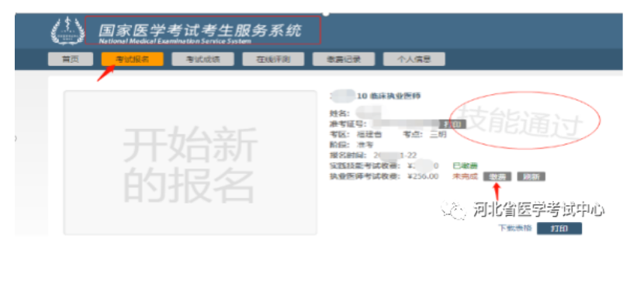The width and height of the screenshot is (644, 285).
Task: Refresh payment status with 刷新 button
Action: [x=531, y=177]
